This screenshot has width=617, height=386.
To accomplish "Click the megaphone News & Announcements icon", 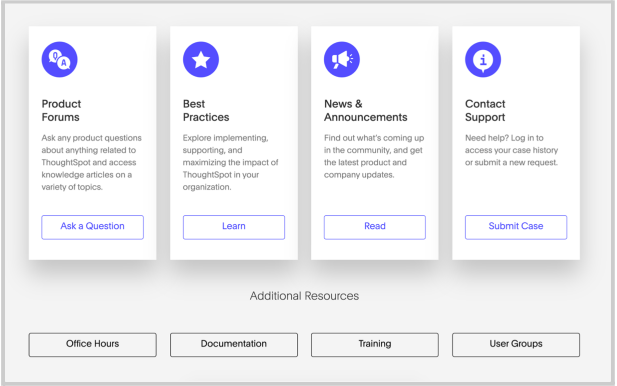I will coord(342,60).
